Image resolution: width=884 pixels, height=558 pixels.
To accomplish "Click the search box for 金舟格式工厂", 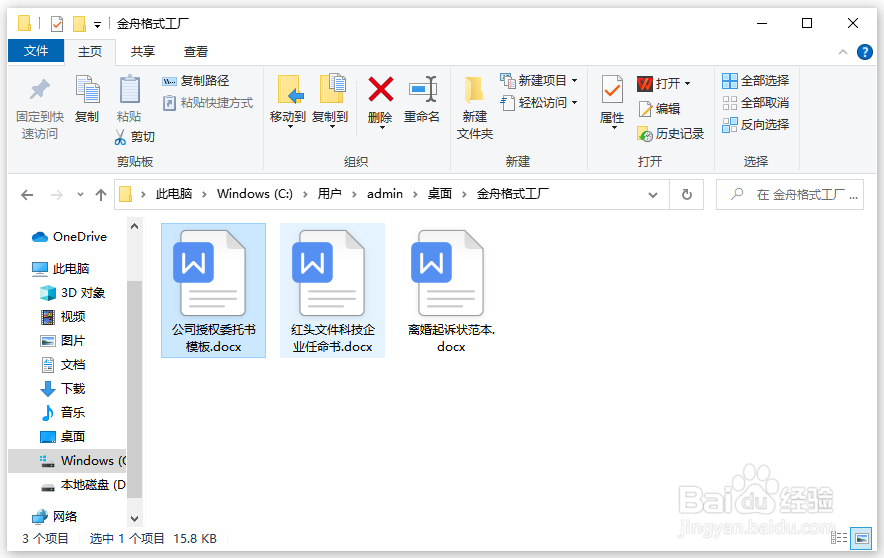I will click(789, 194).
